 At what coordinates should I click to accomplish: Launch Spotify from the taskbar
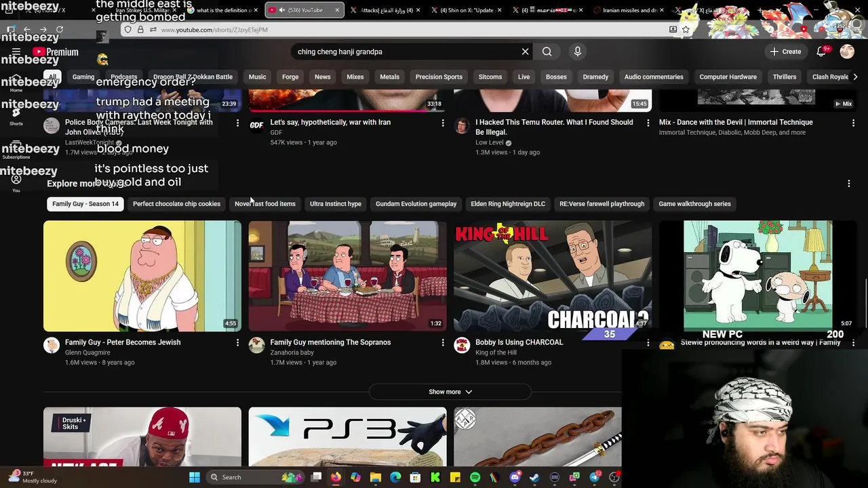475,477
